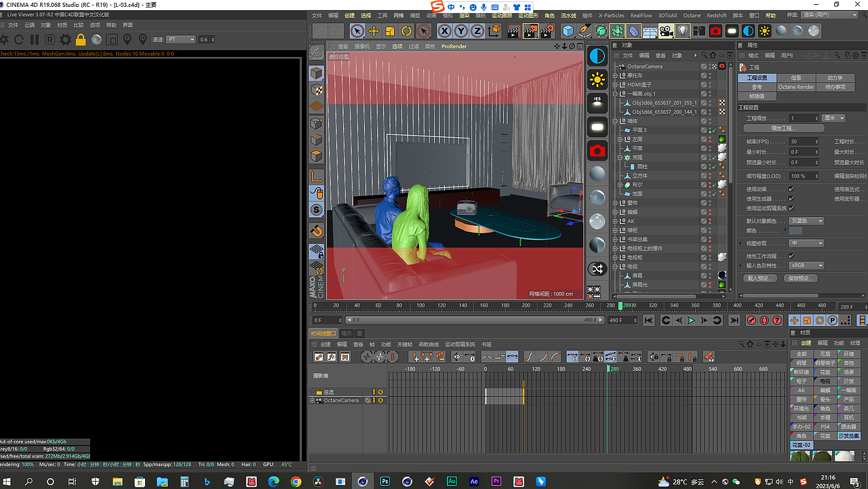Select OctaneCamera in the object manager
Image resolution: width=868 pixels, height=489 pixels.
click(x=644, y=66)
